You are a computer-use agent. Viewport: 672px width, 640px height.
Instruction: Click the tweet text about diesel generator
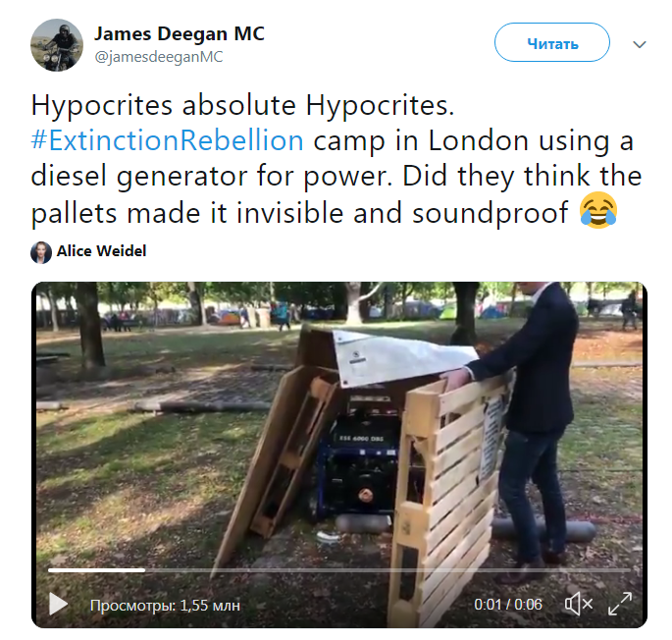[336, 159]
